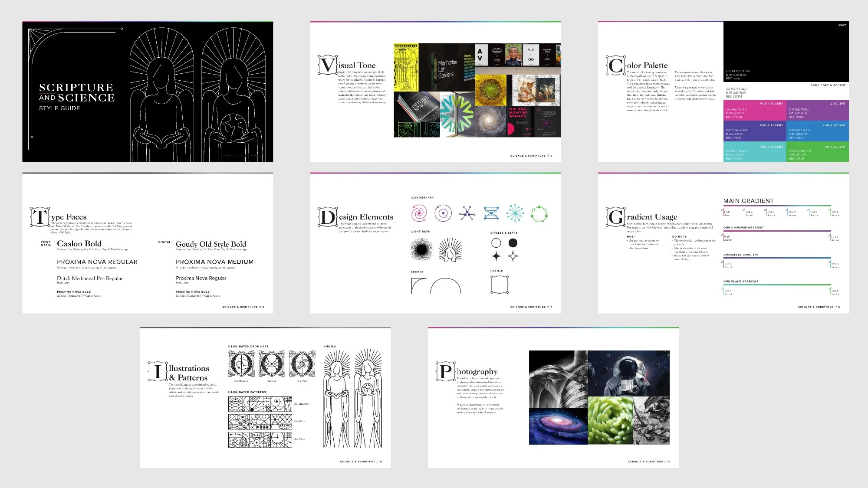868x488 pixels.
Task: Click the Pod 1 Accent pink swatch
Action: tap(755, 111)
